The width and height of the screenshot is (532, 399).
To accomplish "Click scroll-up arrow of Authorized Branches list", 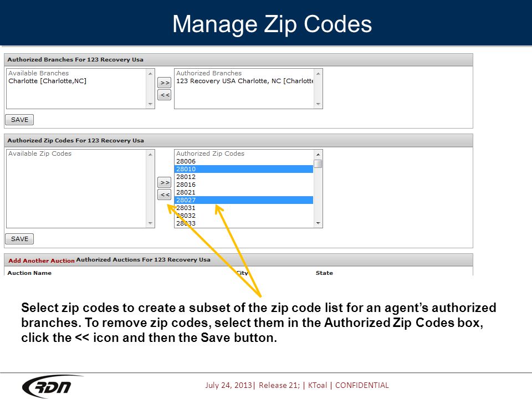I will (318, 74).
